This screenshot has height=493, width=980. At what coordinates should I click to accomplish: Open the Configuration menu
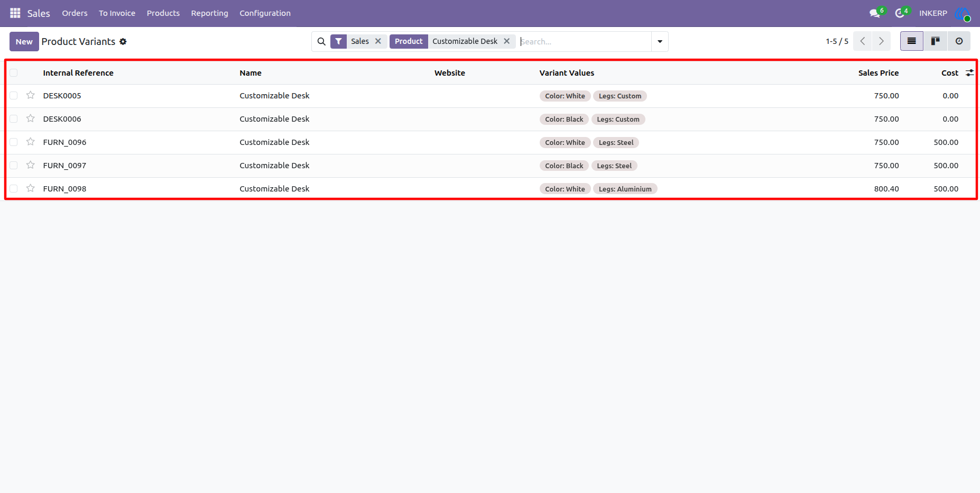(265, 13)
